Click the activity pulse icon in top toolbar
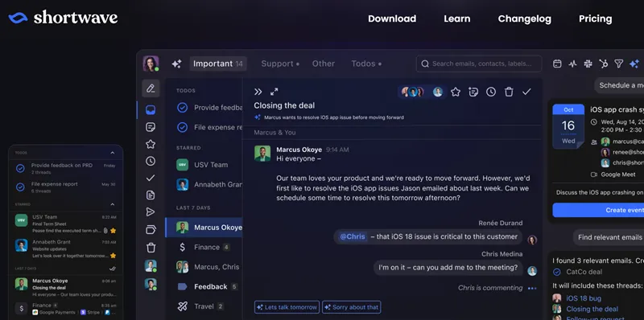644x320 pixels. point(572,64)
